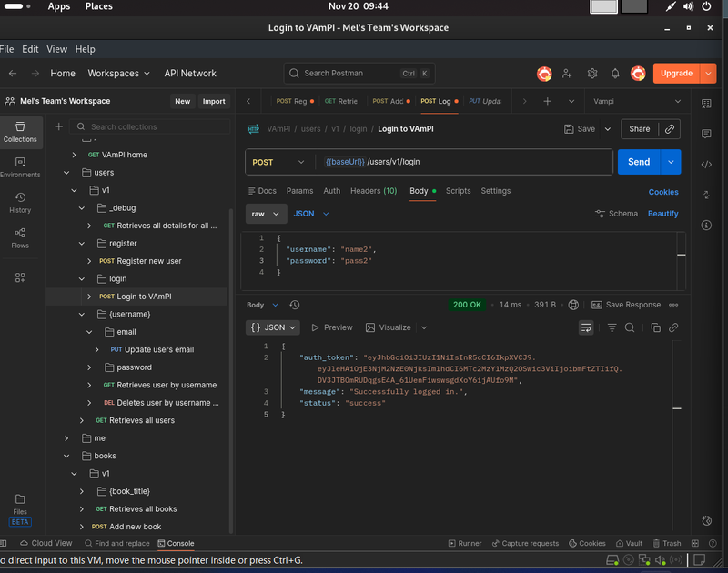This screenshot has width=728, height=573.
Task: Click the Send button
Action: click(639, 162)
